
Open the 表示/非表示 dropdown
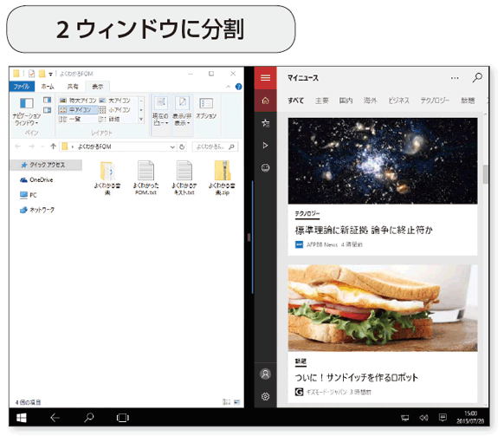[x=182, y=111]
